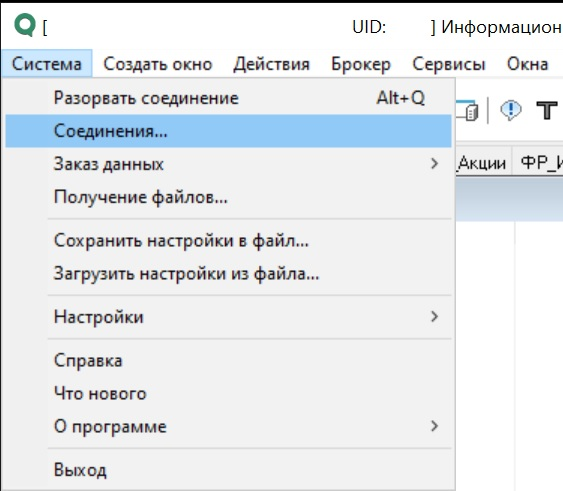Click Загрузить настройки из файла...
The width and height of the screenshot is (563, 491).
[x=228, y=274]
